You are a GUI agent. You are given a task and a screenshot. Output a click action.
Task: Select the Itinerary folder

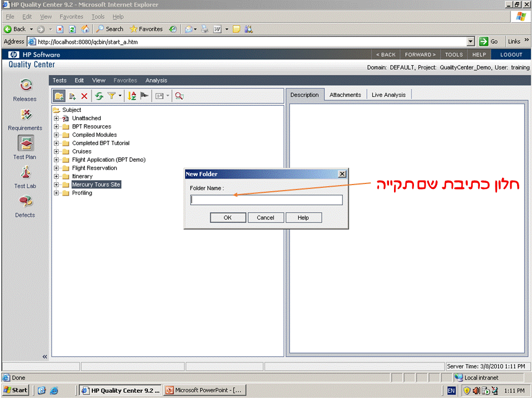click(x=82, y=176)
